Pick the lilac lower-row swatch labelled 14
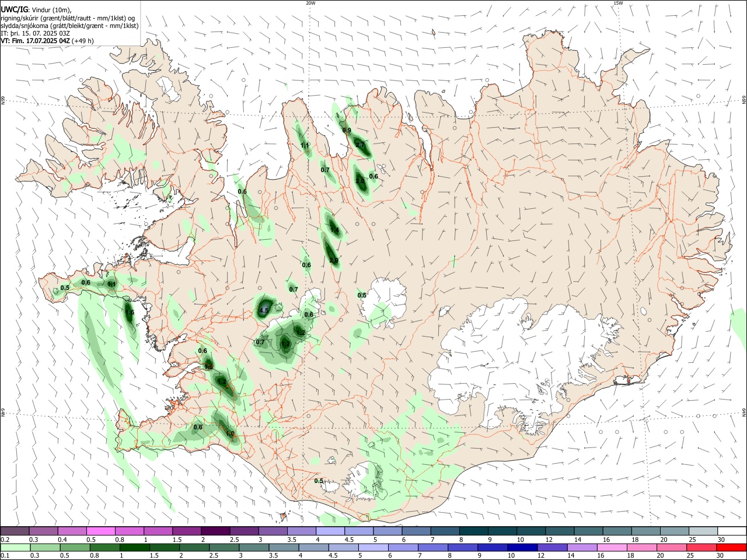The width and height of the screenshot is (747, 560). (582, 547)
